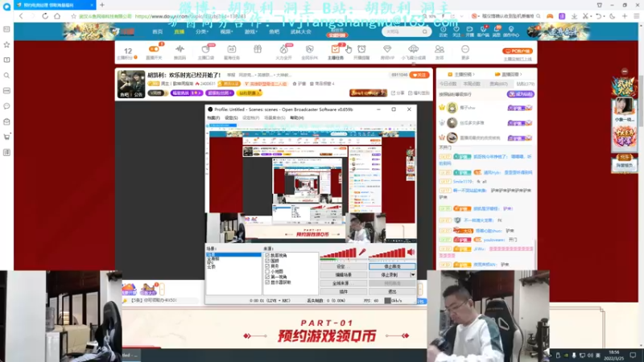Image resolution: width=644 pixels, height=362 pixels.
Task: Open 设定(S) menu in OBS window
Action: (231, 117)
